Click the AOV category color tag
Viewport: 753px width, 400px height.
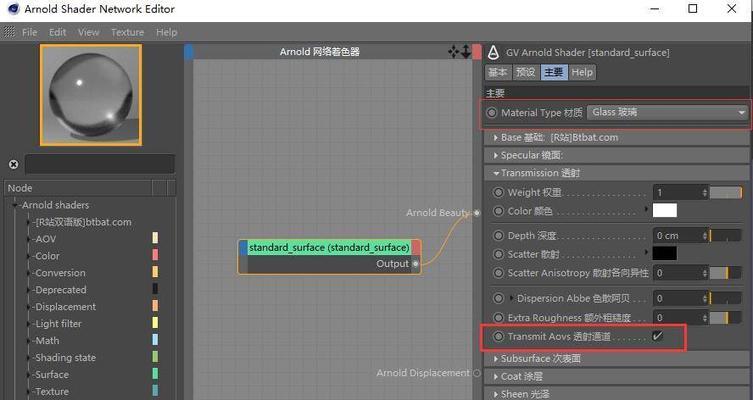coord(155,238)
